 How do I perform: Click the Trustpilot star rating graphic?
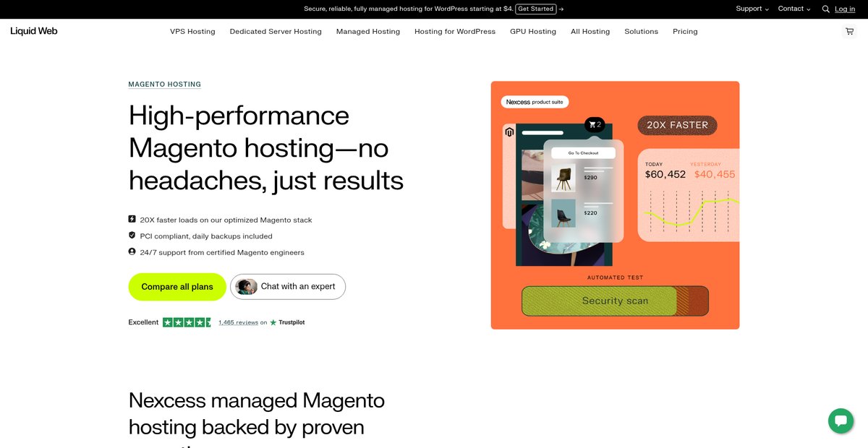187,322
